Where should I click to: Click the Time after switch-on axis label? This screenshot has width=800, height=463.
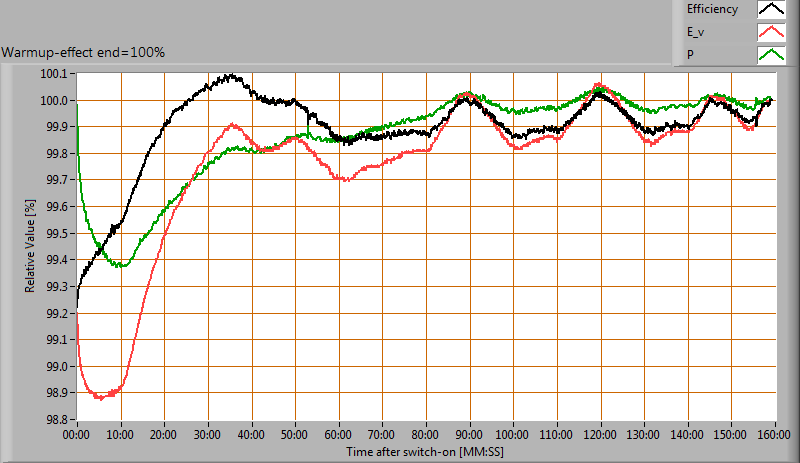tap(426, 452)
